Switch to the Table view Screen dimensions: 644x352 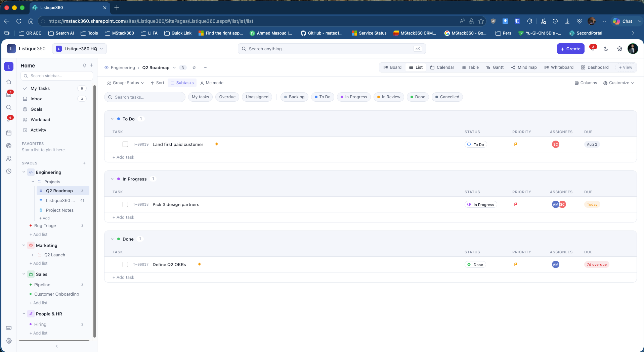click(x=470, y=67)
